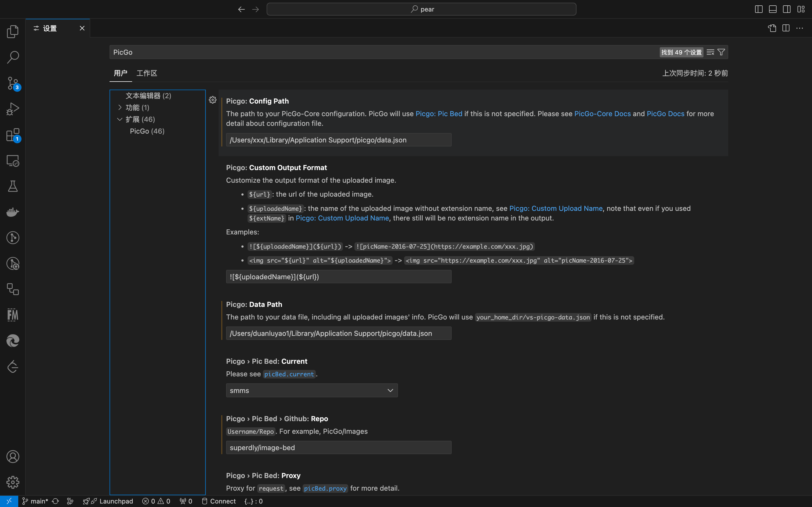Open the Testing flask icon
The image size is (812, 507).
13,186
